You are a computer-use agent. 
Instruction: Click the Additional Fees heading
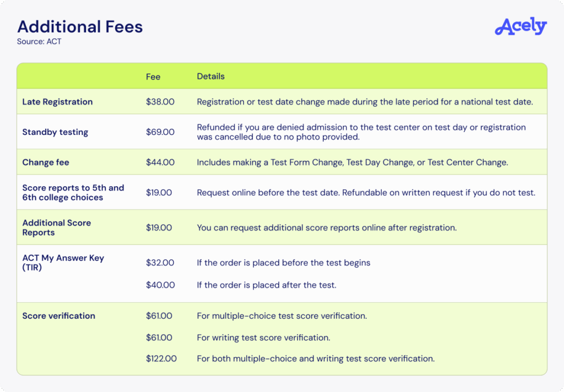tap(80, 26)
